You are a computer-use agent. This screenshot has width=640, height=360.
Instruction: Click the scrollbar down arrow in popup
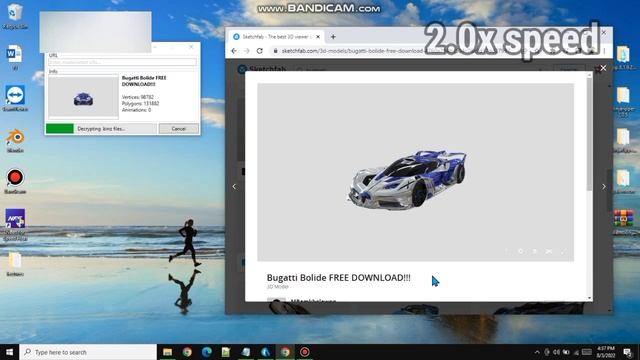tap(589, 298)
